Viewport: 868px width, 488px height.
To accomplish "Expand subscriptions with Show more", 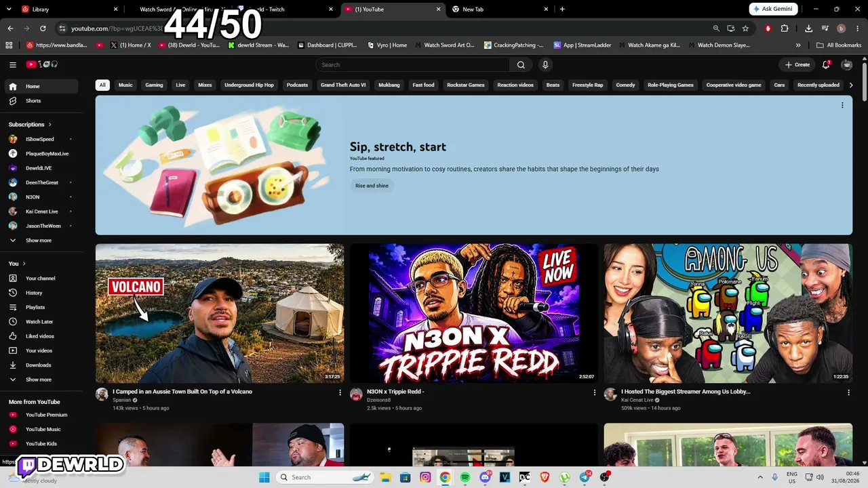I will tap(39, 241).
